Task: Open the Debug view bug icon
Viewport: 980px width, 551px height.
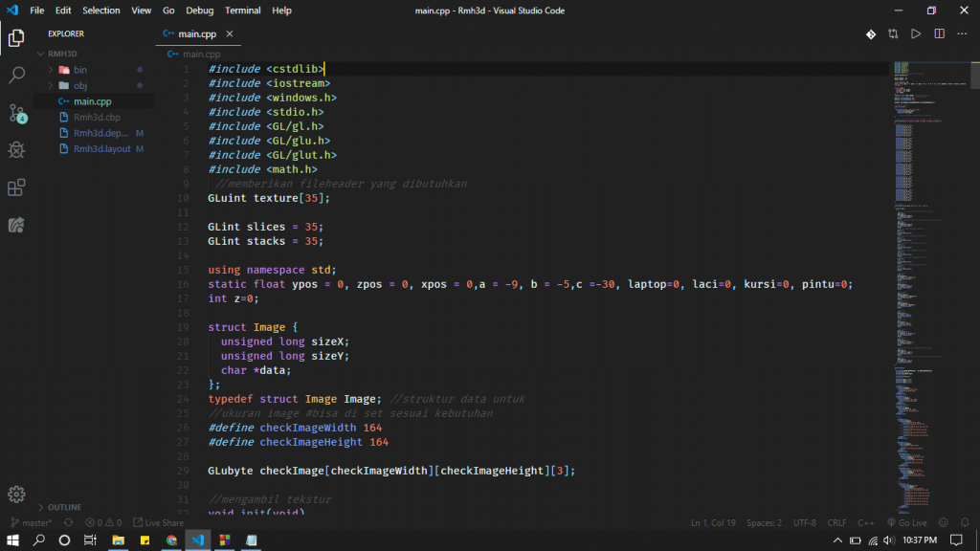Action: click(x=16, y=150)
